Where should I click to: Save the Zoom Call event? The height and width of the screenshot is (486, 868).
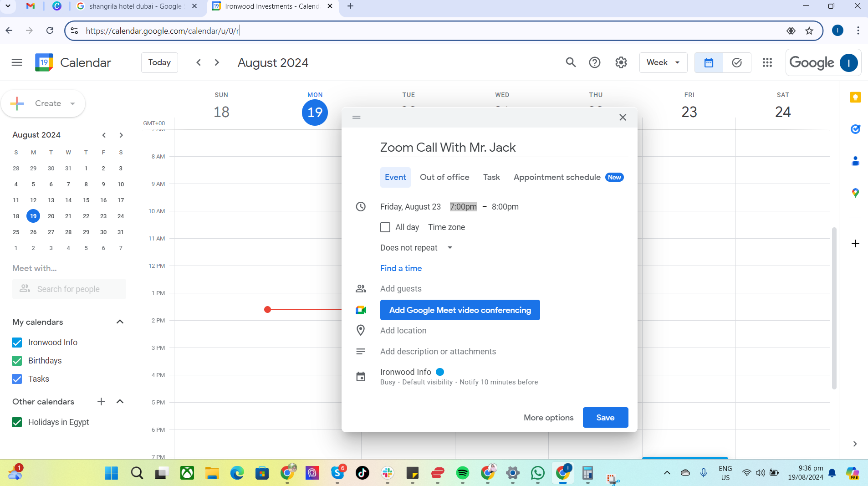605,418
